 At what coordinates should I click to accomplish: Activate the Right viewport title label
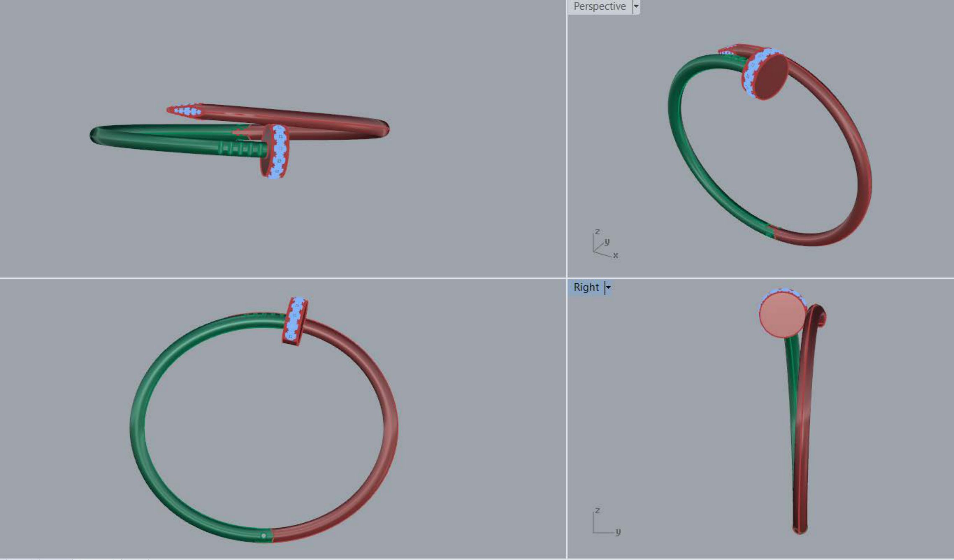click(586, 288)
